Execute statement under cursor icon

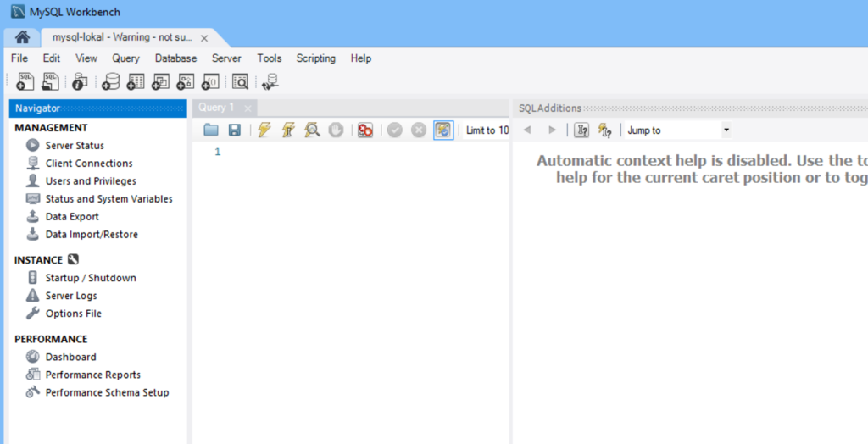coord(288,130)
